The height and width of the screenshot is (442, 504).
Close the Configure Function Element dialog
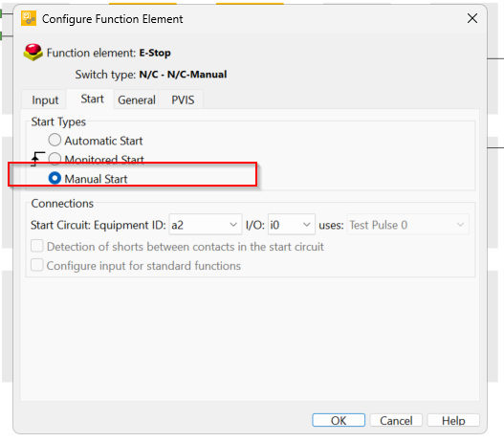coord(472,18)
